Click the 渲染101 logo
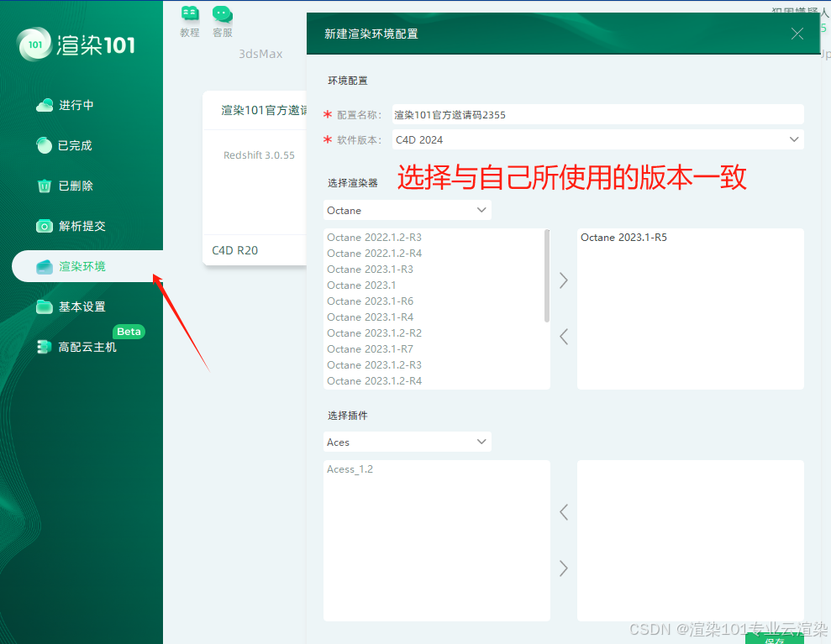The height and width of the screenshot is (644, 831). [x=76, y=45]
